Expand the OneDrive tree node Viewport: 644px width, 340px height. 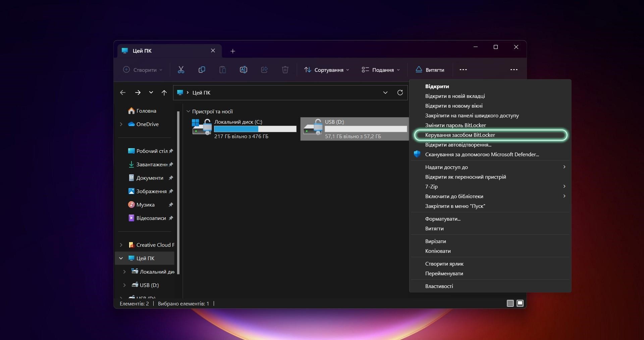click(x=121, y=124)
